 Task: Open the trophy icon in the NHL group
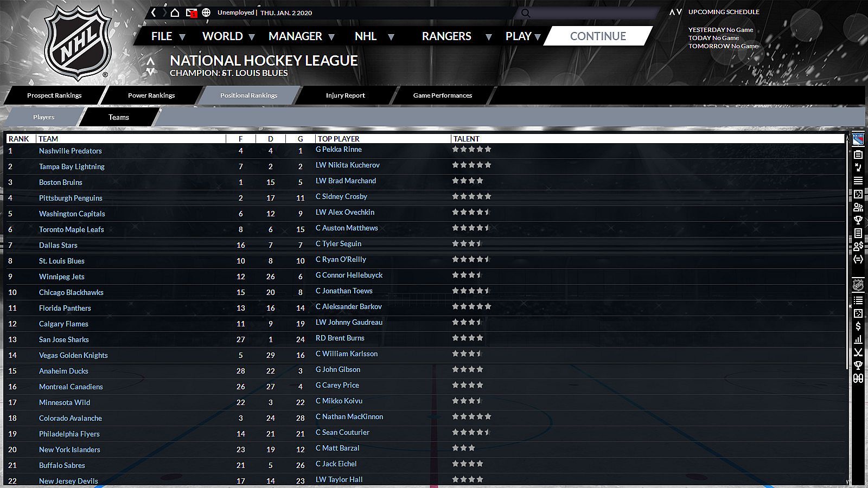pos(858,365)
